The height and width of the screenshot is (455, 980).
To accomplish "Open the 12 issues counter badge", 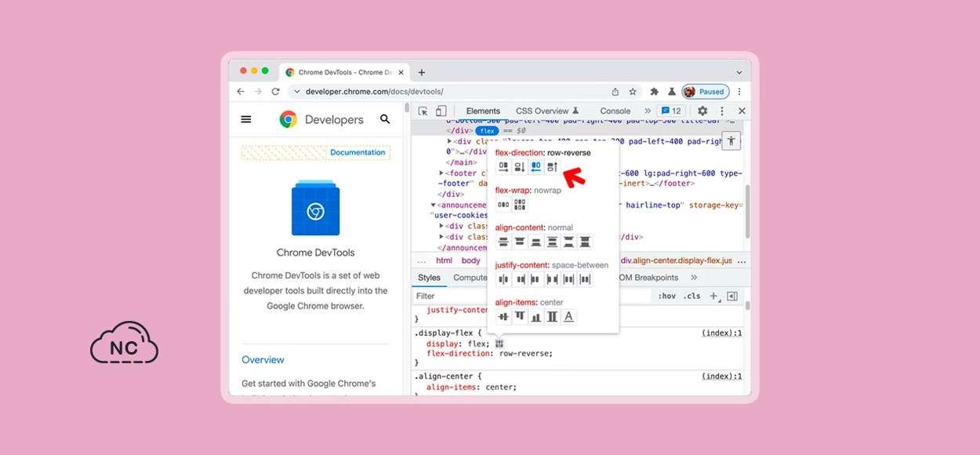I will [671, 111].
